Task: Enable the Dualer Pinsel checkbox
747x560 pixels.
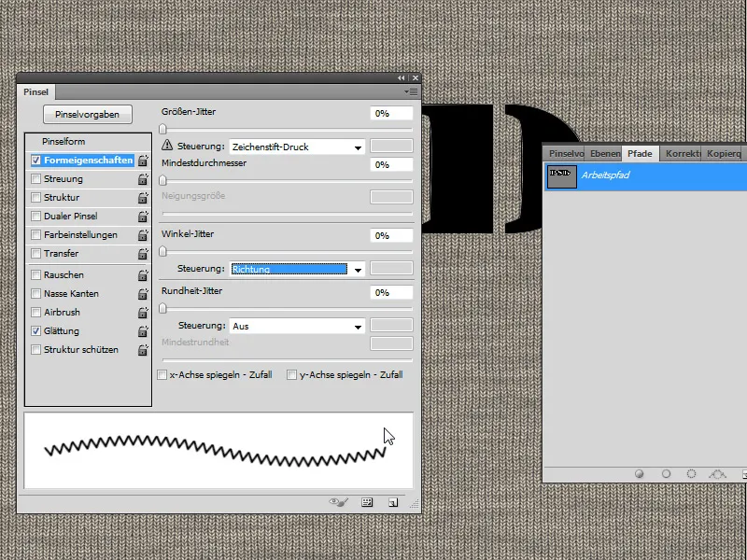Action: (35, 216)
